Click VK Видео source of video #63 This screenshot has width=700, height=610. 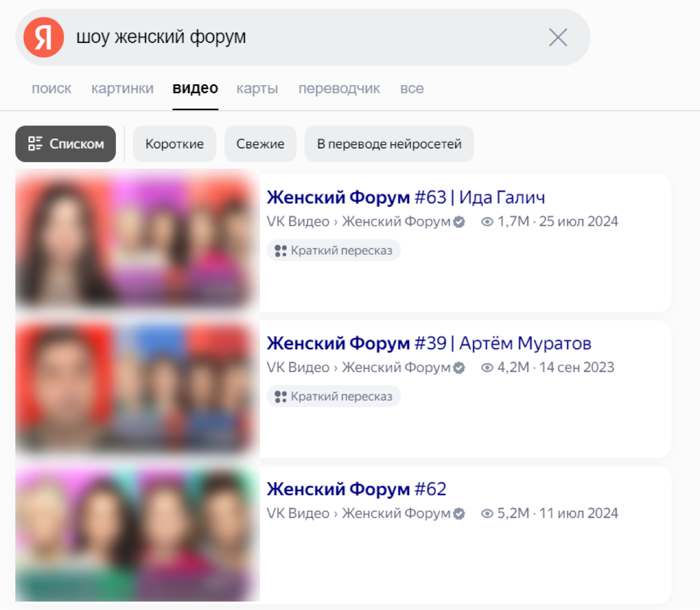298,221
